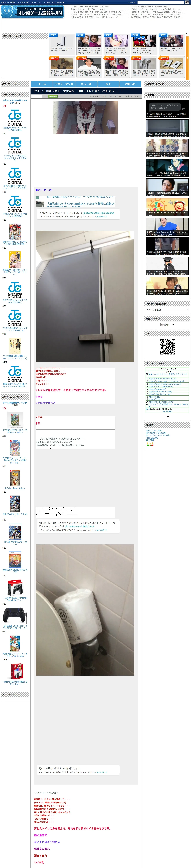Image resolution: width=191 pixels, height=868 pixels.
Task: Select the ニュース navigation tab
Action: (86, 84)
